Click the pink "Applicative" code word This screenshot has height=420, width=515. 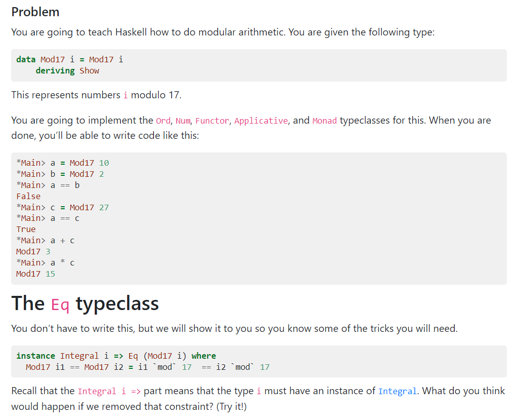(261, 121)
